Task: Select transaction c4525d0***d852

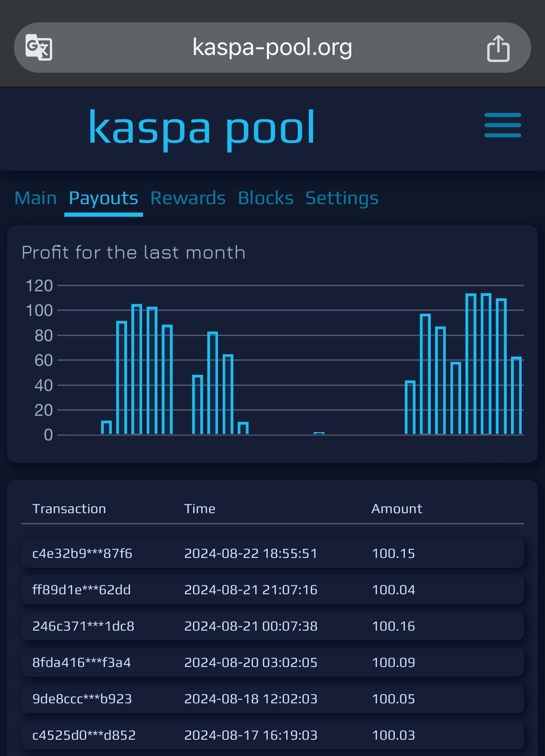Action: [x=84, y=735]
